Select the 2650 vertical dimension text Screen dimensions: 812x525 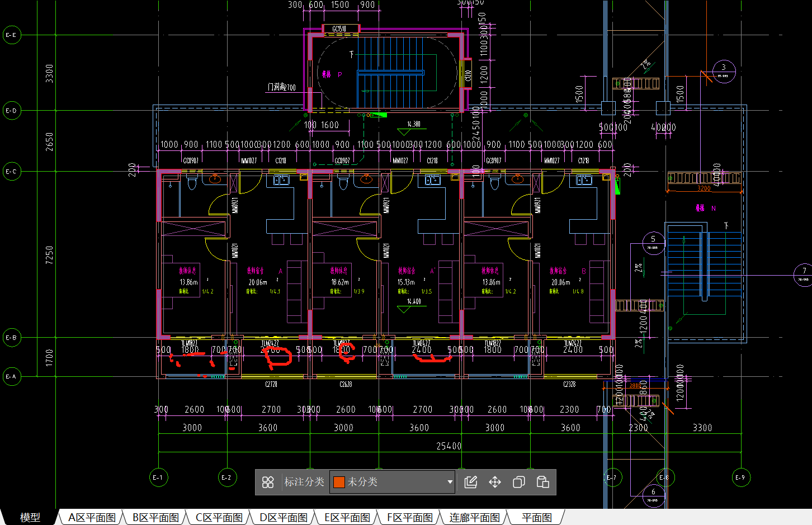click(x=49, y=141)
